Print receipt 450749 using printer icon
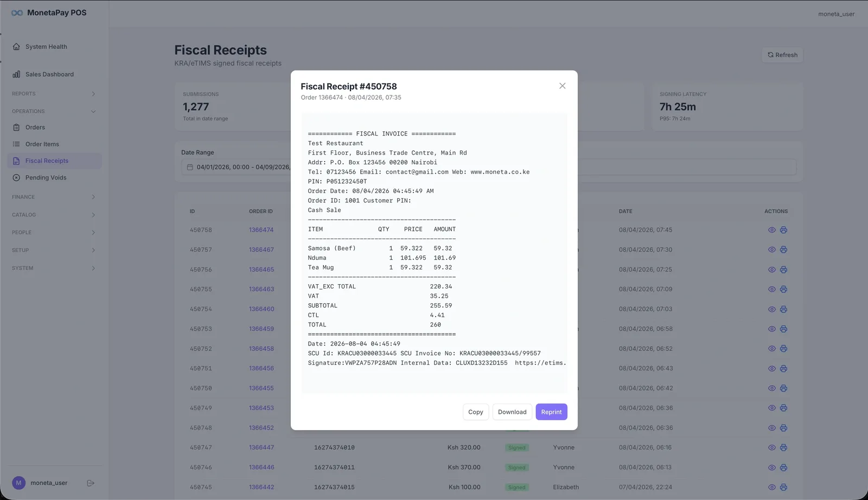This screenshot has height=500, width=868. pyautogui.click(x=783, y=408)
